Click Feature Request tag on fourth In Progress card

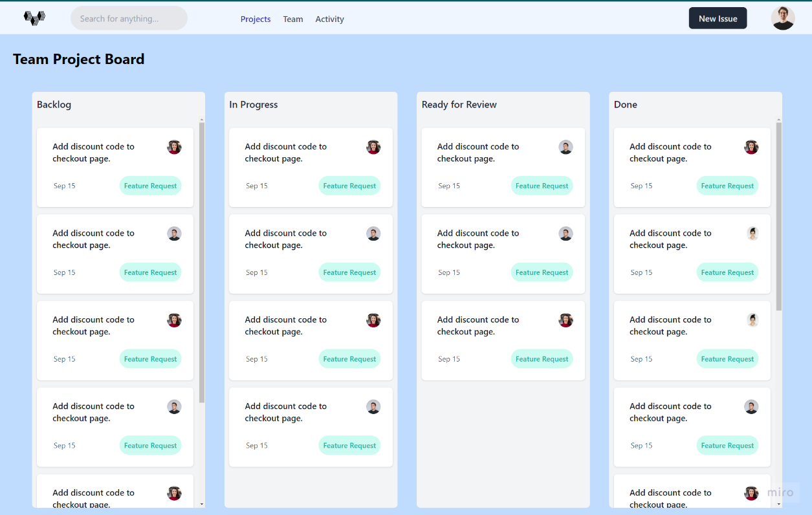tap(349, 446)
